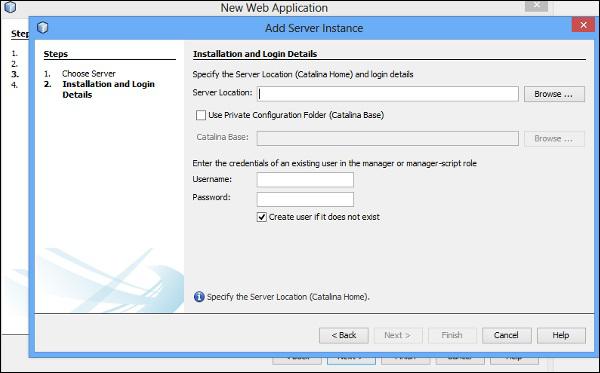Click the manager credentials instruction text
Viewport: 600px width, 373px height.
pos(334,163)
